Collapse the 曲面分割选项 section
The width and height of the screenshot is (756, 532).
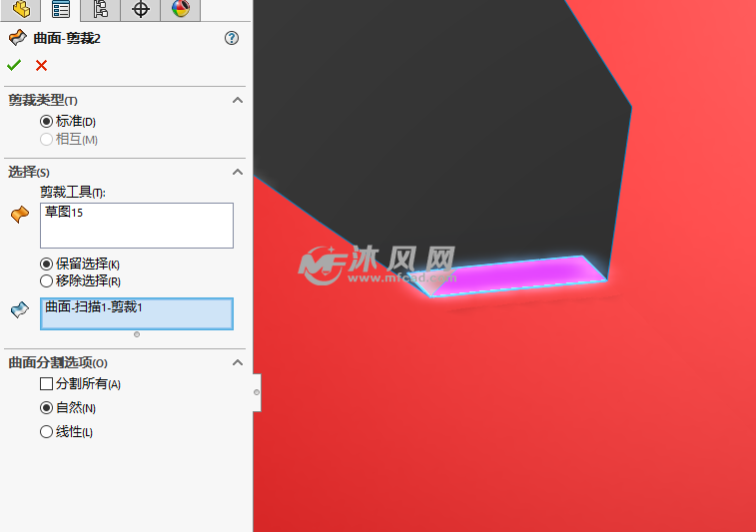click(x=238, y=363)
